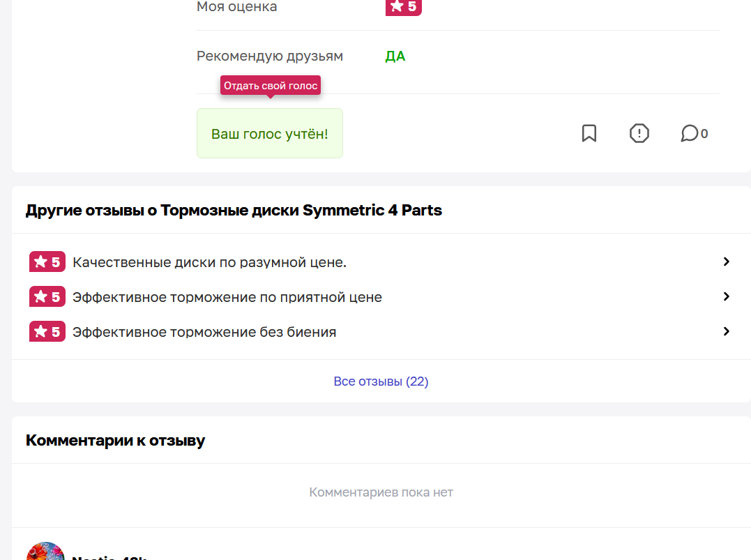Click the green ДА recommendation value

point(395,56)
